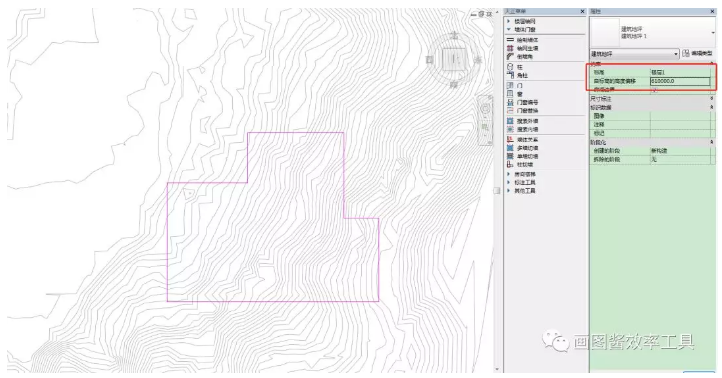722x378 pixels.
Task: Click the height offset value field 610000.0
Action: 680,81
